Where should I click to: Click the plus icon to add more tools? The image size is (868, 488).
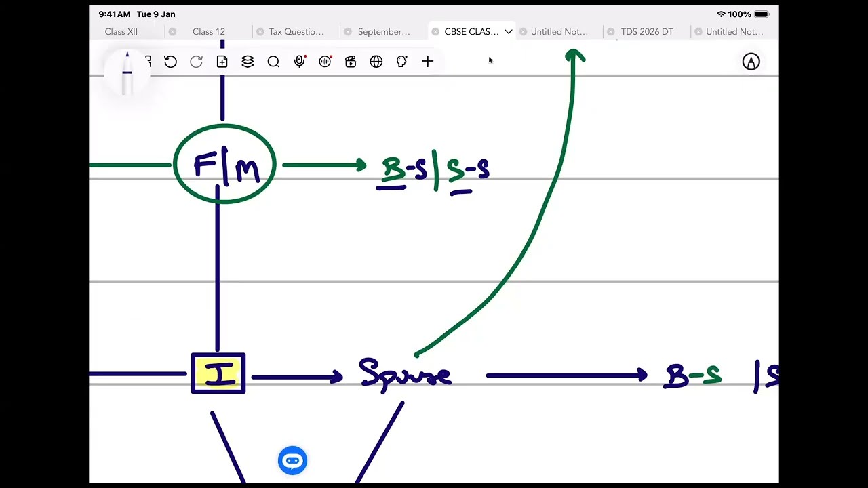(x=427, y=62)
